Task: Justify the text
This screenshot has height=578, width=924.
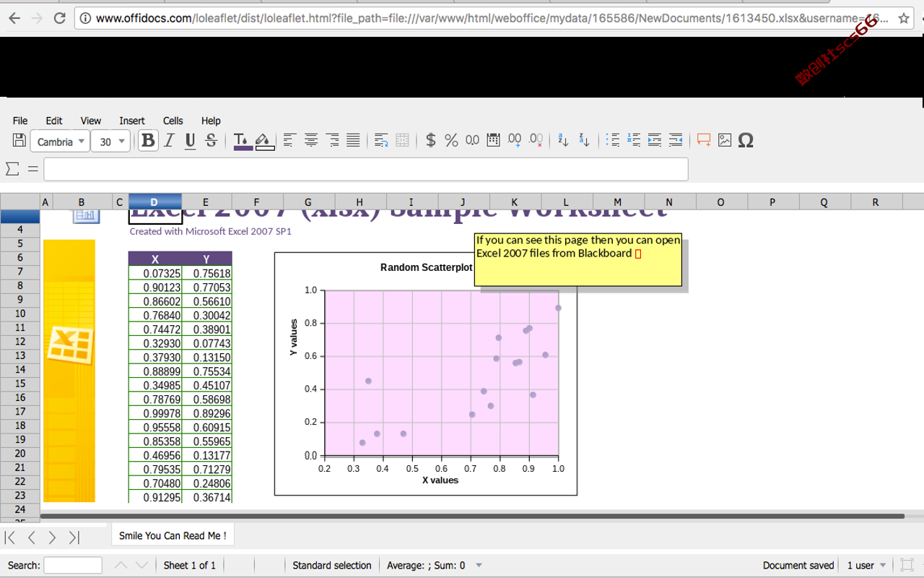Action: coord(353,140)
